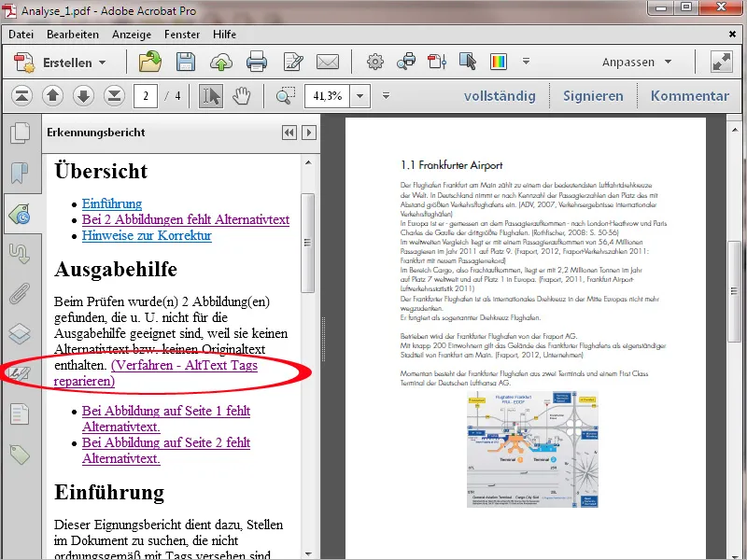The image size is (747, 560).
Task: Go to last page button
Action: tap(114, 96)
